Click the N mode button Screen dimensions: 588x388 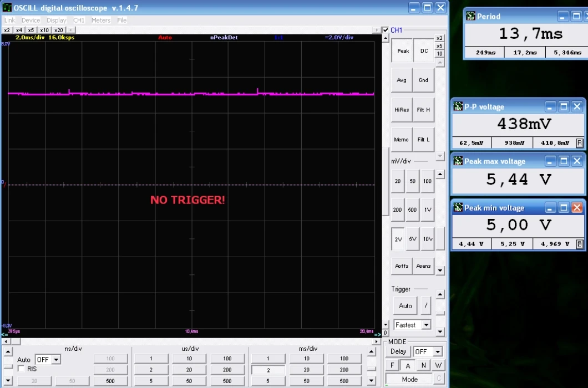[x=423, y=365]
